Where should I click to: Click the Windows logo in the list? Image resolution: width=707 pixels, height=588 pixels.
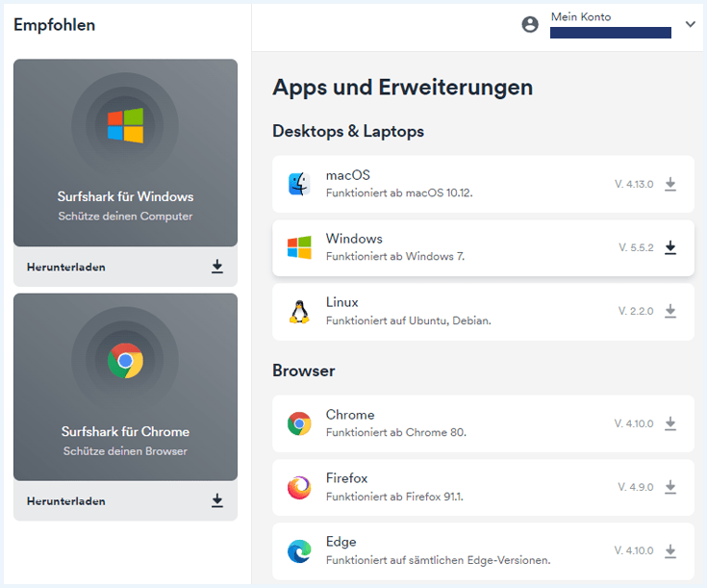point(299,247)
